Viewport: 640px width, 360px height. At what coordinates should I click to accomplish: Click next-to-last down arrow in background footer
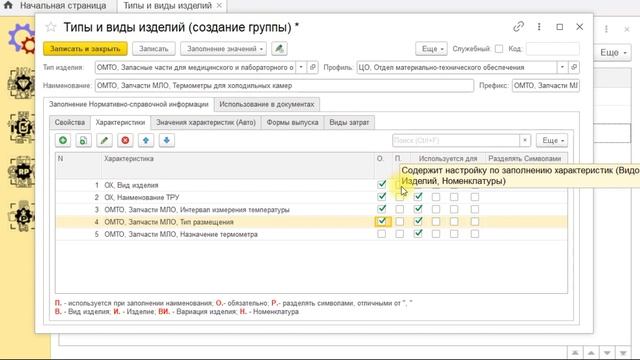tap(607, 353)
